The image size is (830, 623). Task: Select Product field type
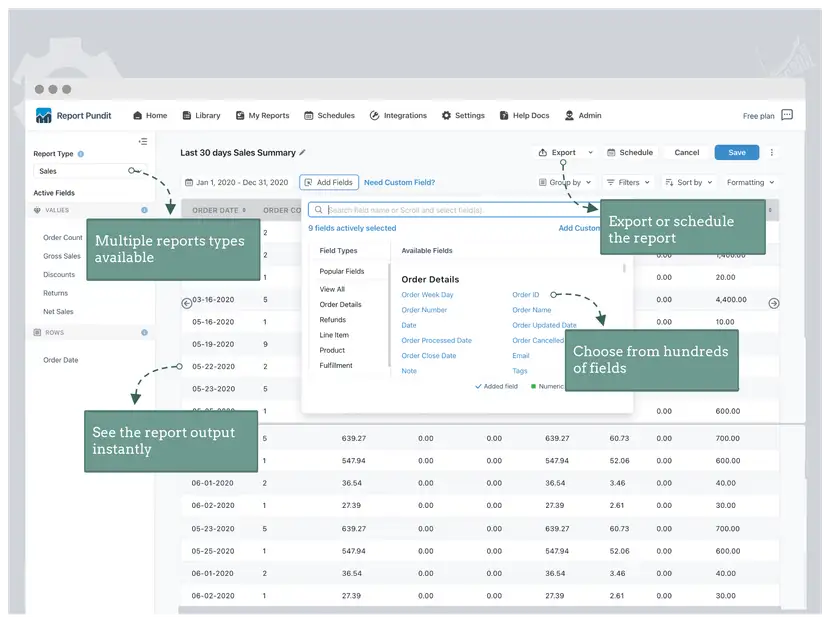pos(332,350)
